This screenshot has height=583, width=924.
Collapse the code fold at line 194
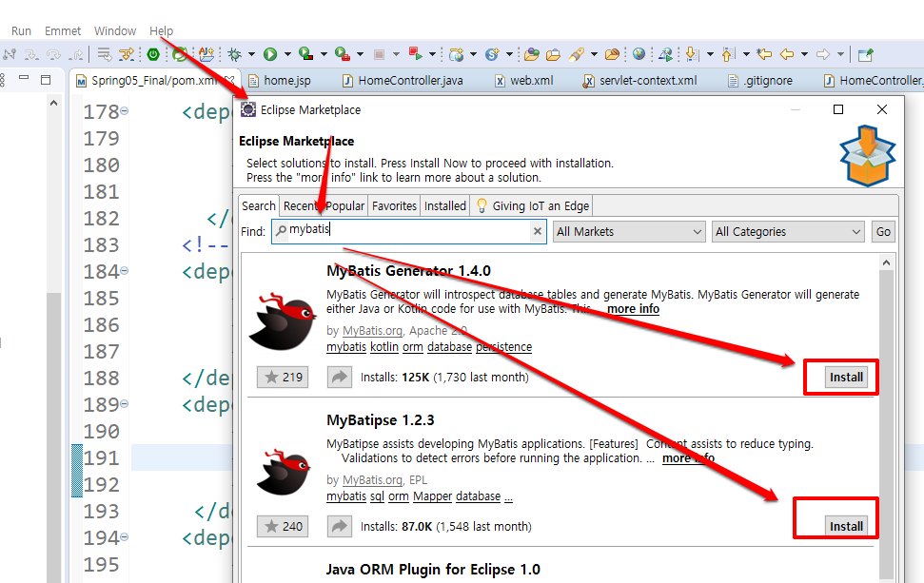pos(125,537)
